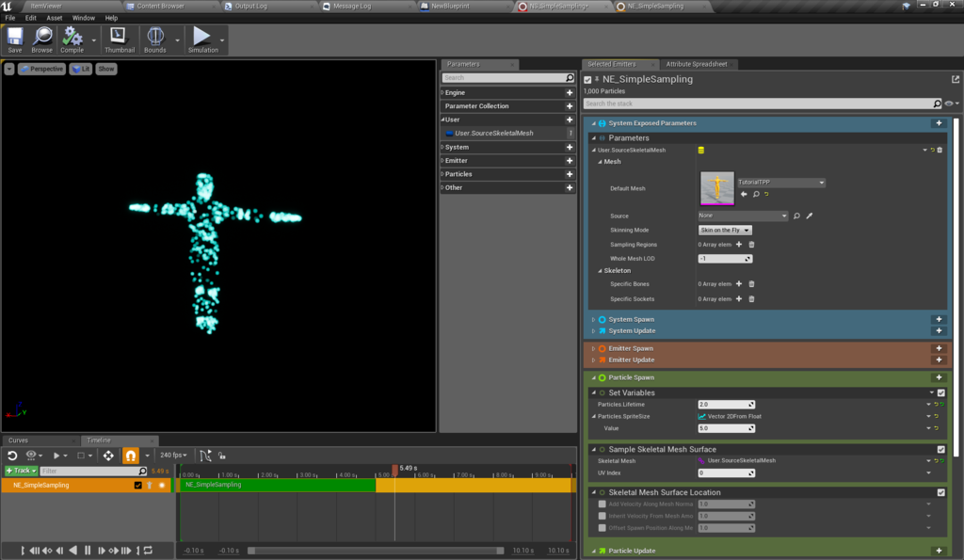Open the Window menu
This screenshot has width=964, height=560.
click(x=84, y=18)
